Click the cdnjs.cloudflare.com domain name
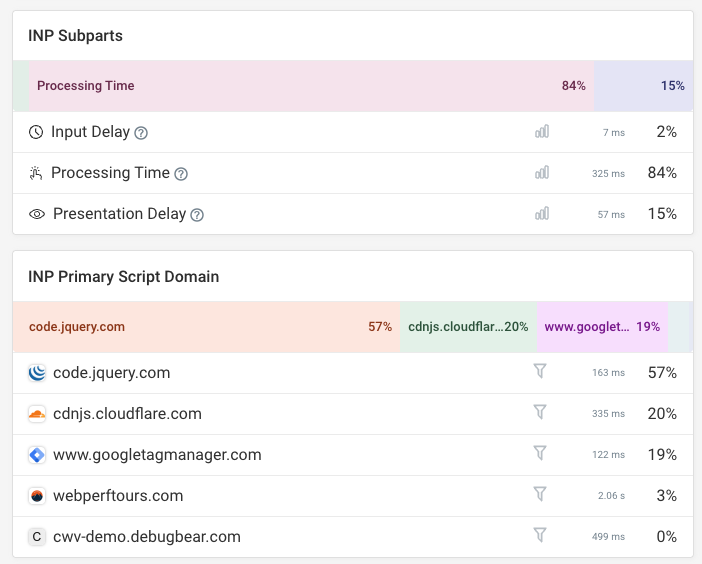 pos(127,414)
